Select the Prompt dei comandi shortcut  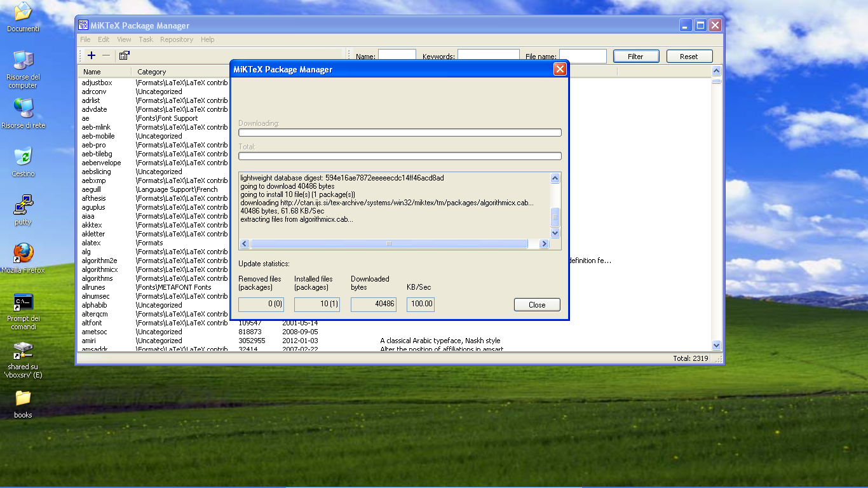(23, 311)
